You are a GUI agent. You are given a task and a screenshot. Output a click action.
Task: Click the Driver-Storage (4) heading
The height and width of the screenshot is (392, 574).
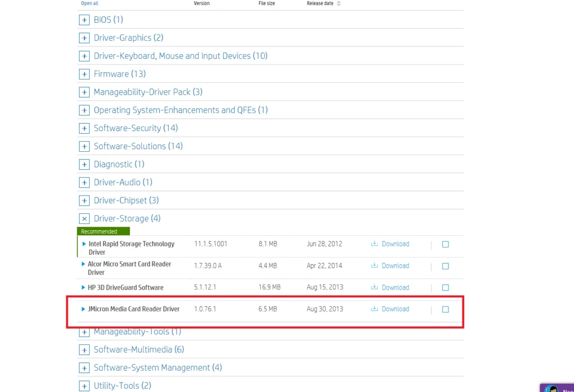127,218
